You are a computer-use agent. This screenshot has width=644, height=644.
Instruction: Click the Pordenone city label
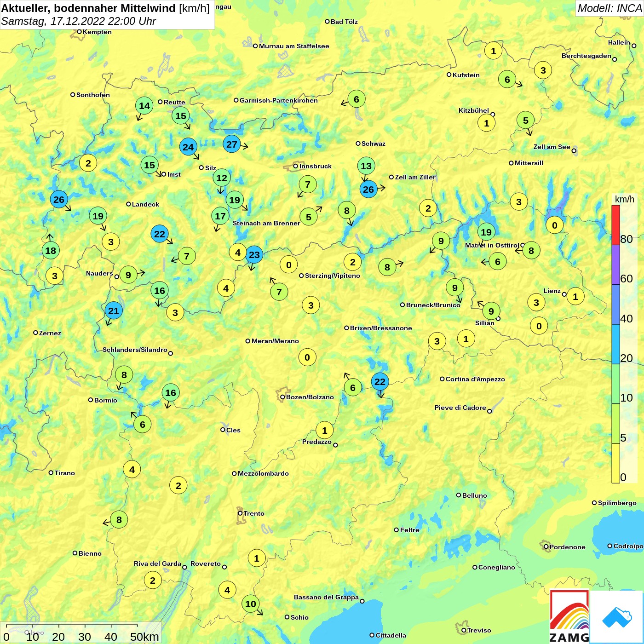568,547
